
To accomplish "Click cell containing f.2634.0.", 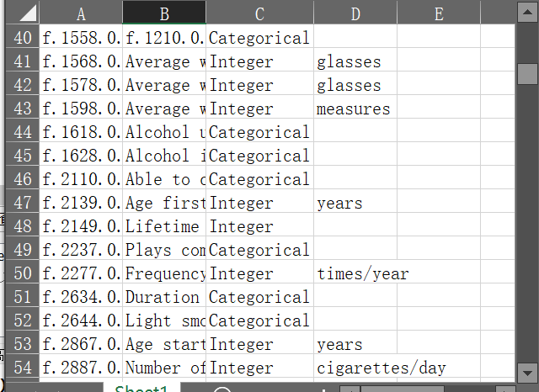I will tap(81, 297).
